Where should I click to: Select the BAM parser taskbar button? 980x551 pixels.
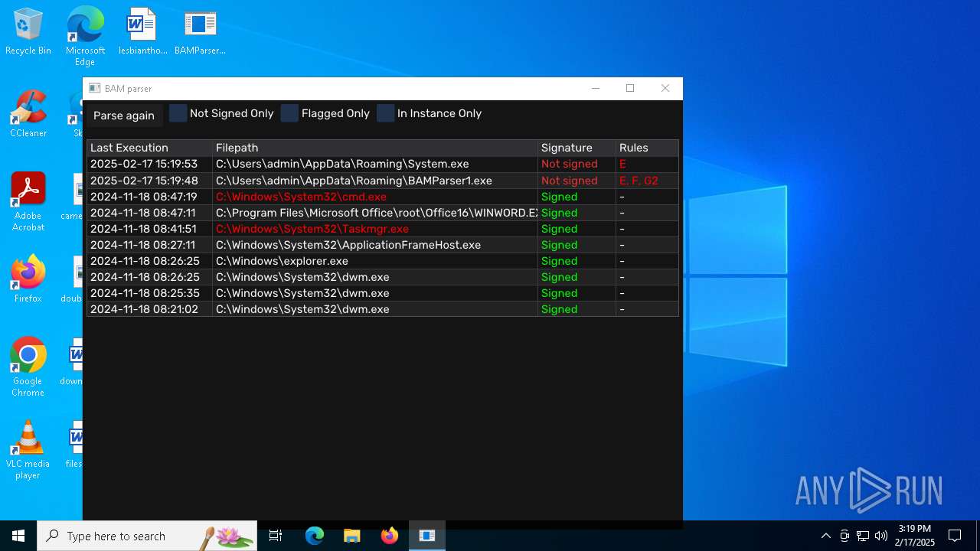click(426, 536)
